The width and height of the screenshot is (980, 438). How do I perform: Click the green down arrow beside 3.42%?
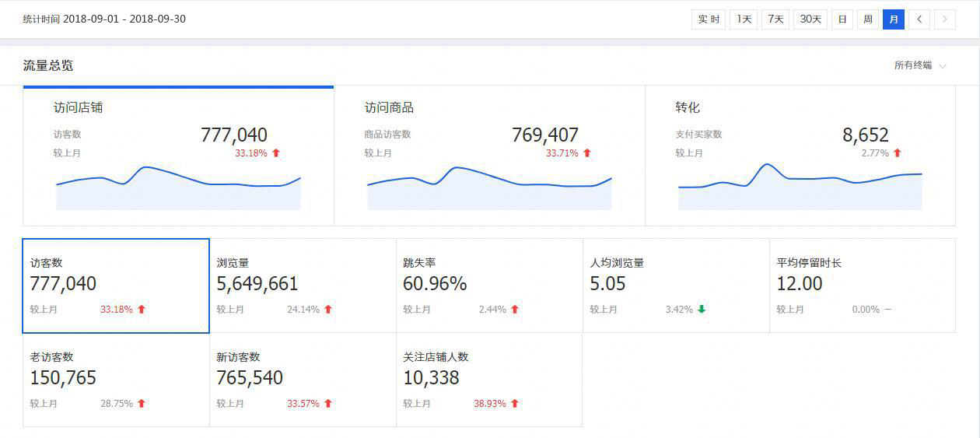click(x=702, y=309)
